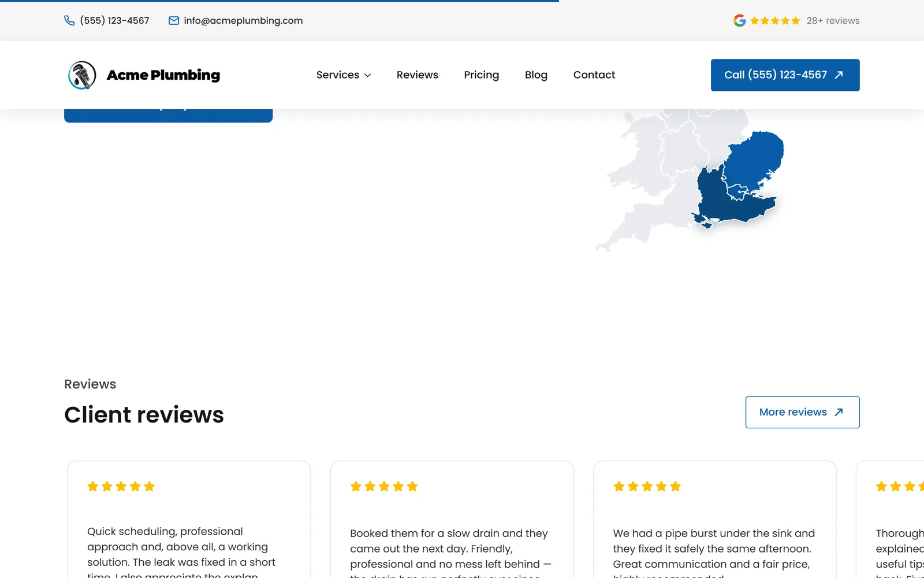The width and height of the screenshot is (924, 578).
Task: Click the stars on the Quick scheduling review
Action: click(x=121, y=487)
